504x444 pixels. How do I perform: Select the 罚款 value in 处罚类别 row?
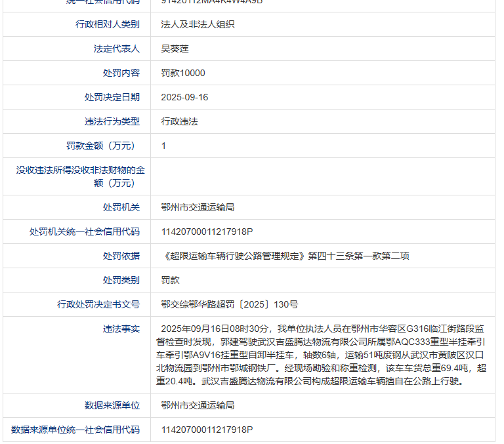click(170, 280)
